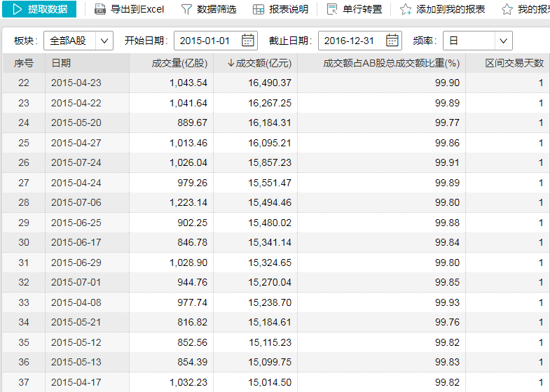Click the 提取数据 play icon
The image size is (550, 392).
(17, 9)
